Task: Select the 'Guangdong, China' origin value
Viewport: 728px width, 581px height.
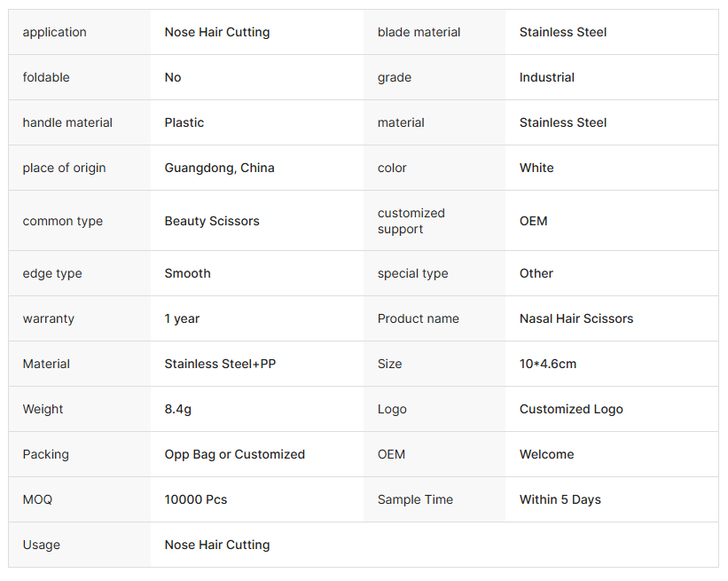Action: coord(219,169)
